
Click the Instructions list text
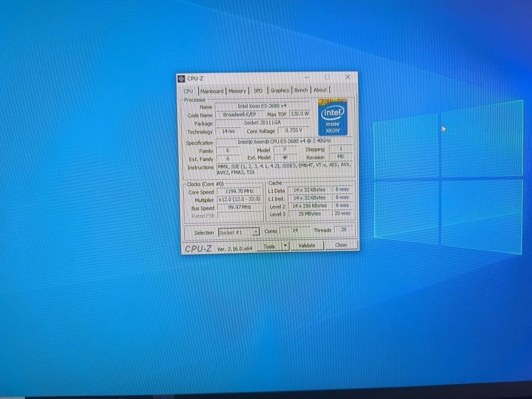coord(285,169)
